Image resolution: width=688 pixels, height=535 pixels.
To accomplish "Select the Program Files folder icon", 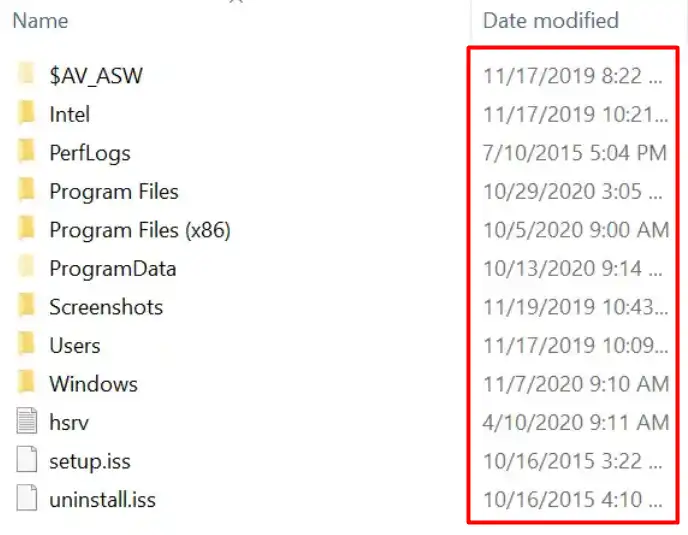I will pos(27,191).
